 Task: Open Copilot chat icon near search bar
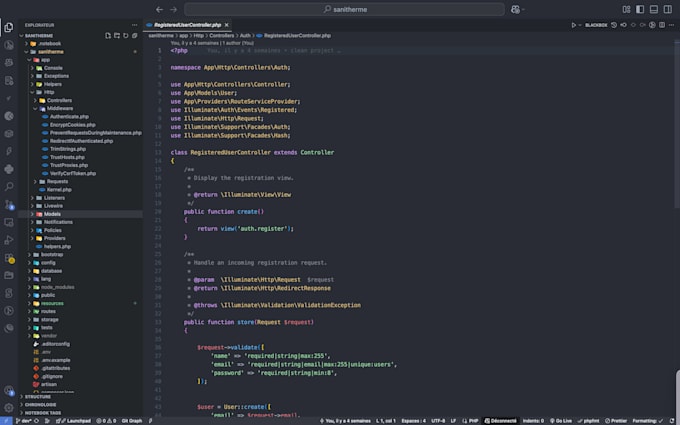[515, 9]
